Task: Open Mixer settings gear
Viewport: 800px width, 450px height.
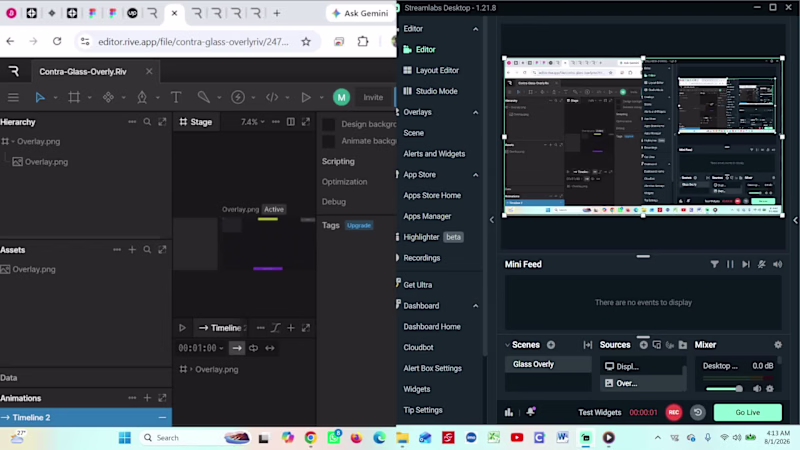Action: point(778,345)
